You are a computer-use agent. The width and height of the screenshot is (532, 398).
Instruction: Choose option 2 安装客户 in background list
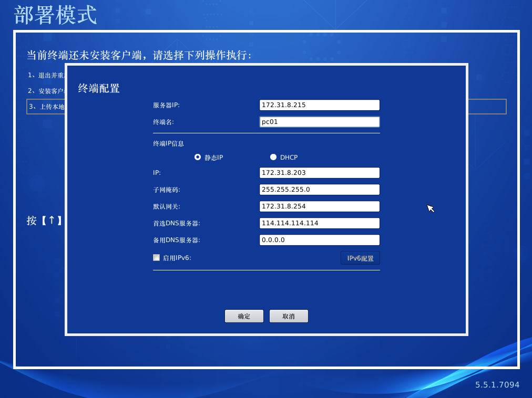[46, 91]
